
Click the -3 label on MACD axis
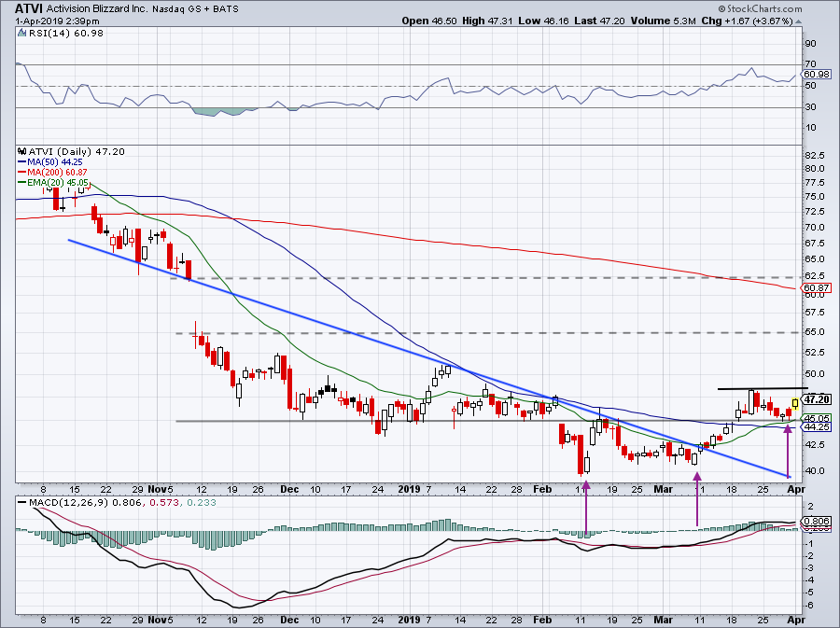click(x=810, y=568)
